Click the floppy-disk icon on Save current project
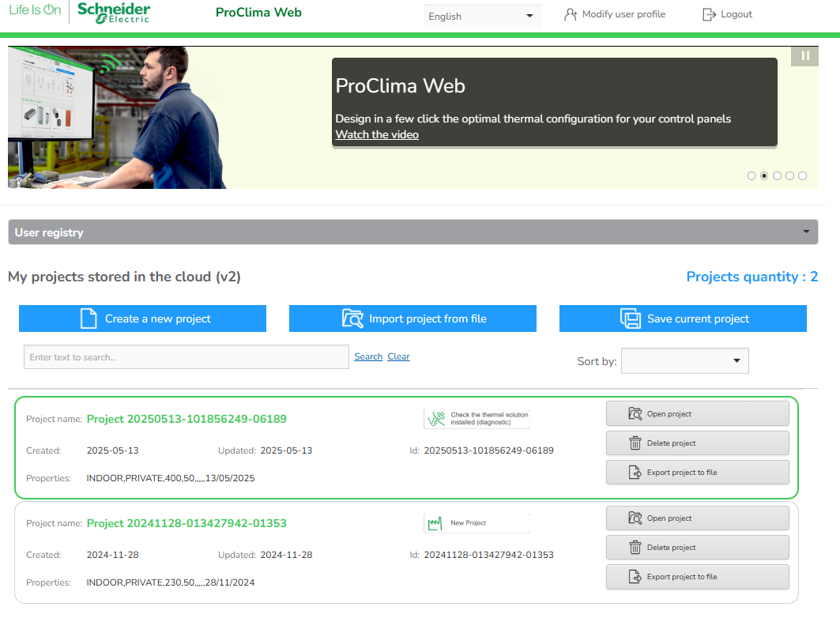This screenshot has width=840, height=618. (631, 318)
